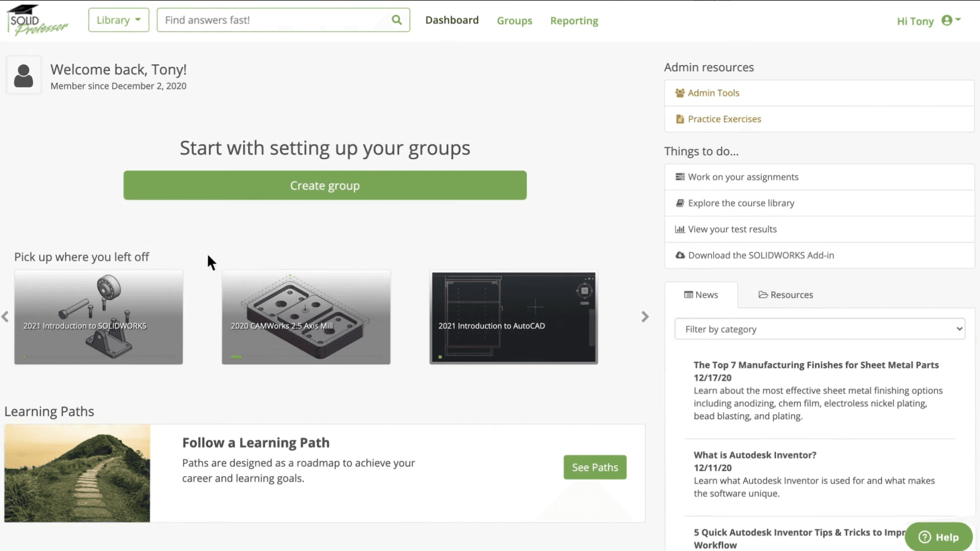Switch to the Resources tab
The image size is (980, 551).
tap(786, 295)
